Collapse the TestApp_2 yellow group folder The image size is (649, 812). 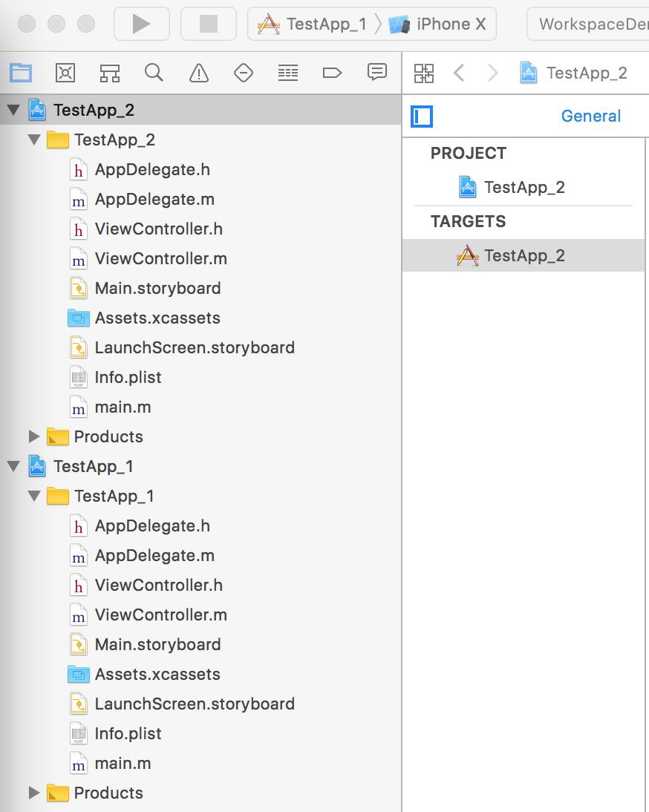pyautogui.click(x=35, y=140)
